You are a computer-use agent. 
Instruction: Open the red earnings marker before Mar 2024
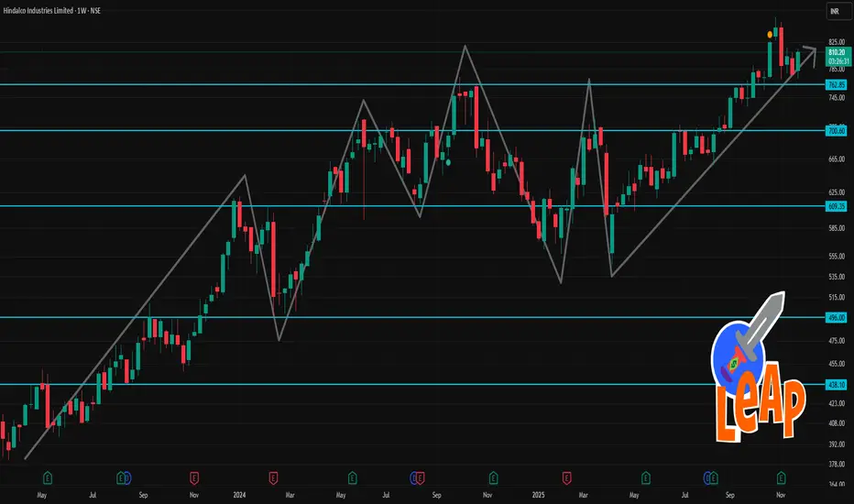[273, 478]
